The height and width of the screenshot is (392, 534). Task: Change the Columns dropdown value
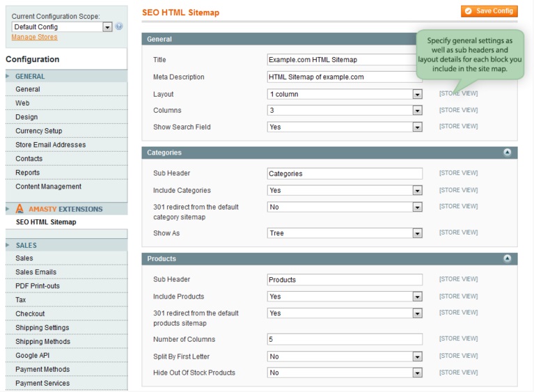tap(345, 110)
